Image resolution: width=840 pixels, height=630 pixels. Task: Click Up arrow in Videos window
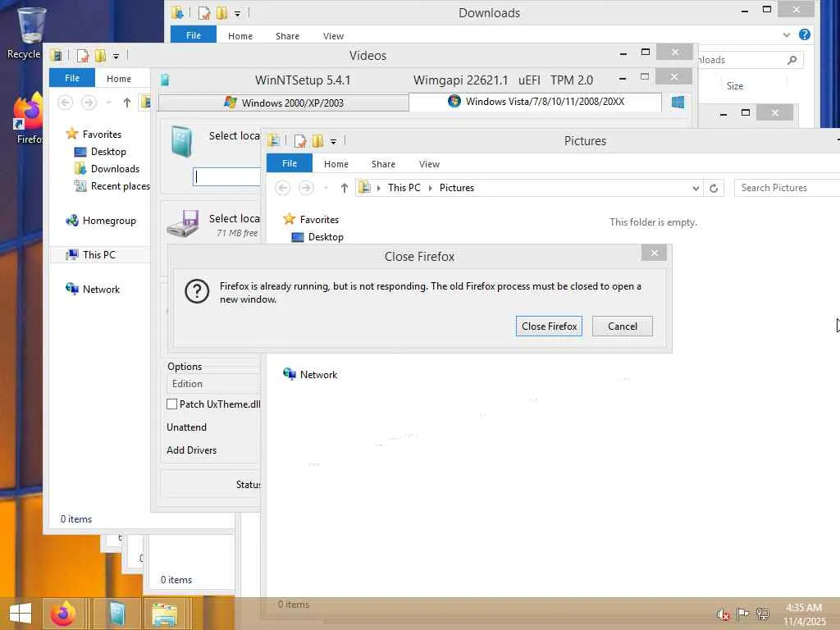(127, 103)
